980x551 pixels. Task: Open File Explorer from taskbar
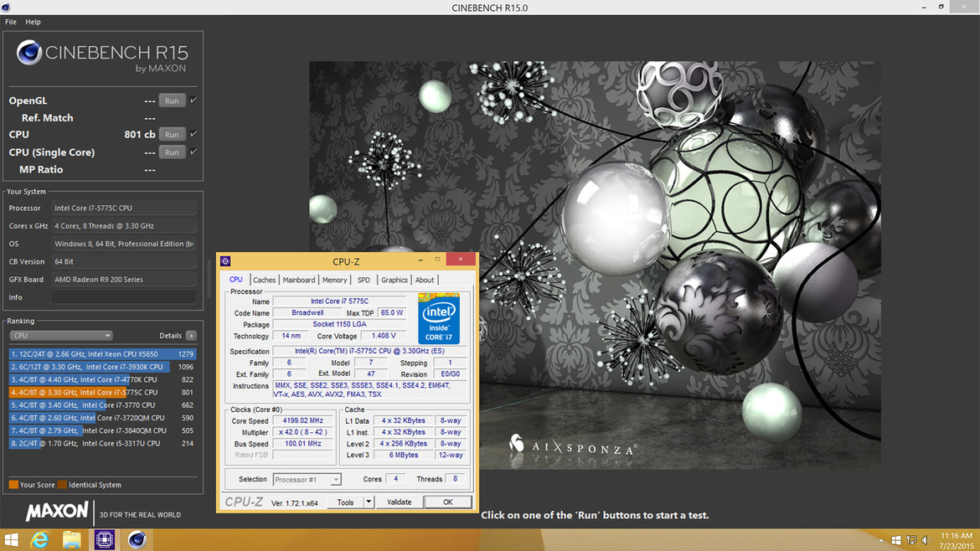pos(72,540)
